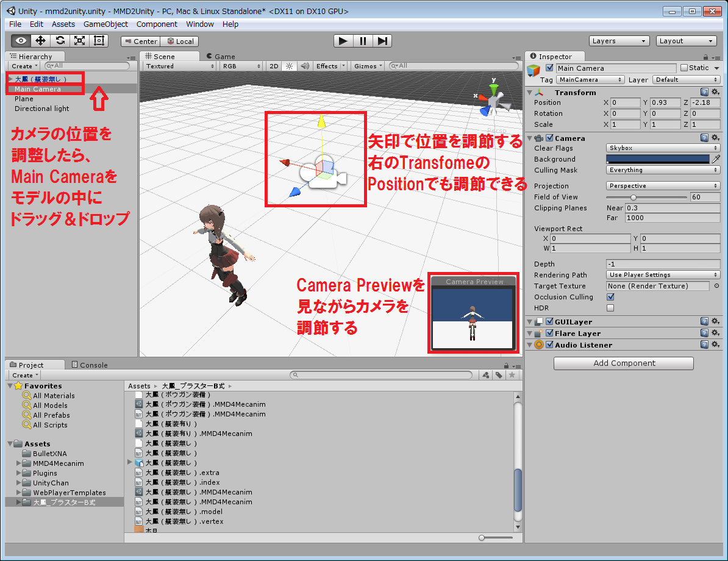Click the Play button
This screenshot has width=728, height=561.
click(343, 41)
